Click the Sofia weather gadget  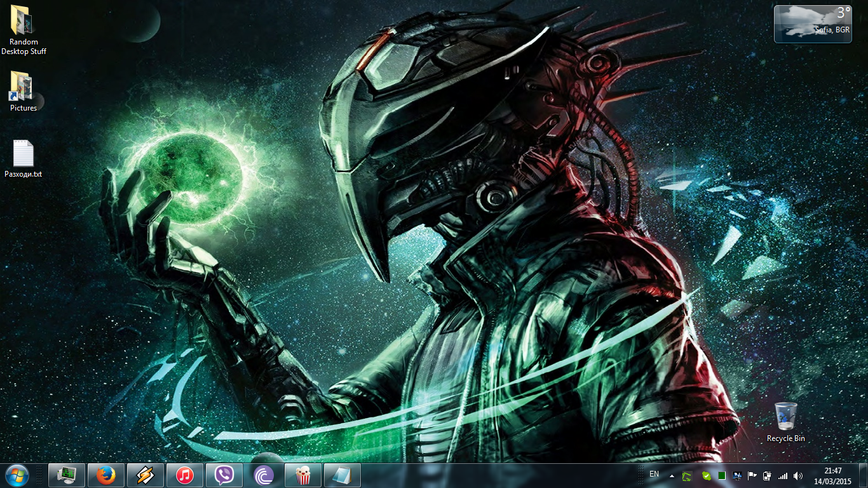[813, 24]
